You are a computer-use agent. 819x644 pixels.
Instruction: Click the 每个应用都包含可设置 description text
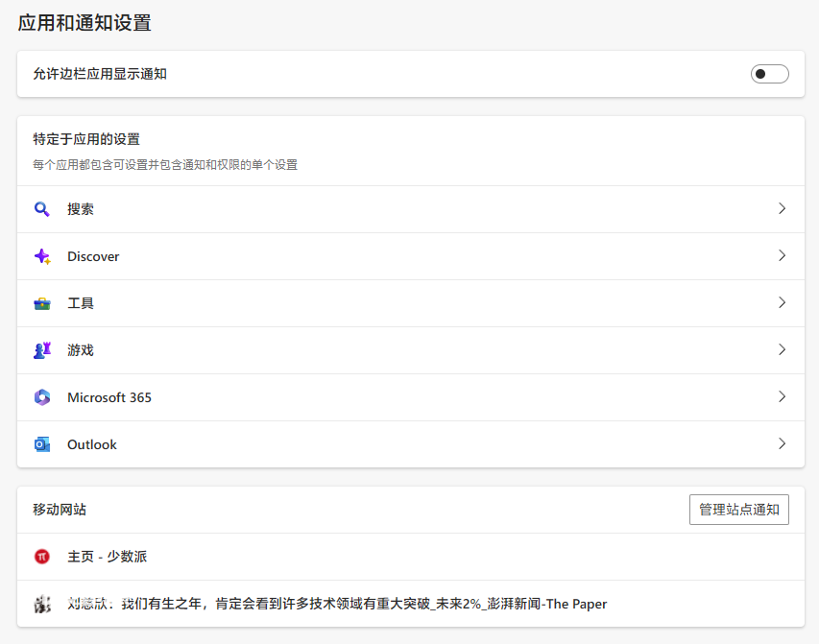(165, 165)
